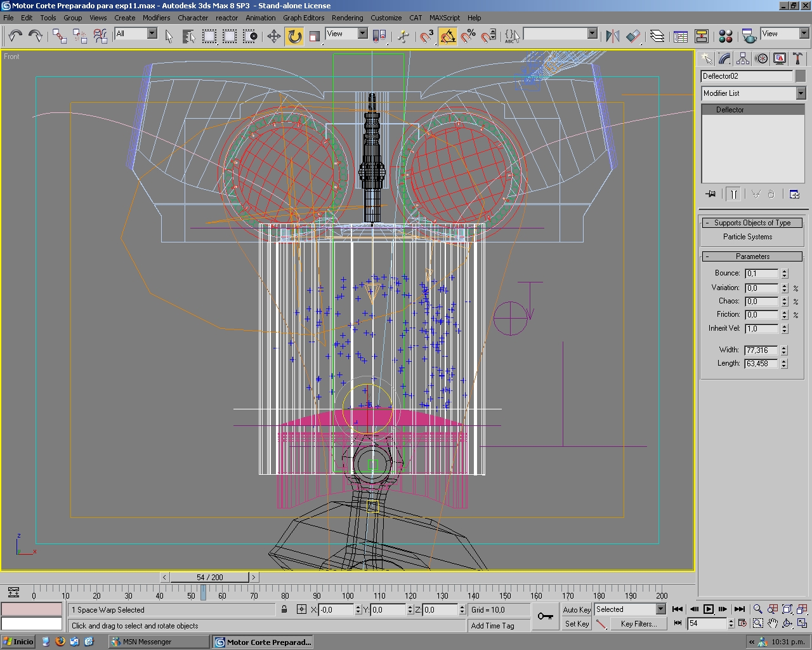Collapse the Parameters rollout
Image resolution: width=812 pixels, height=650 pixels.
pos(752,256)
